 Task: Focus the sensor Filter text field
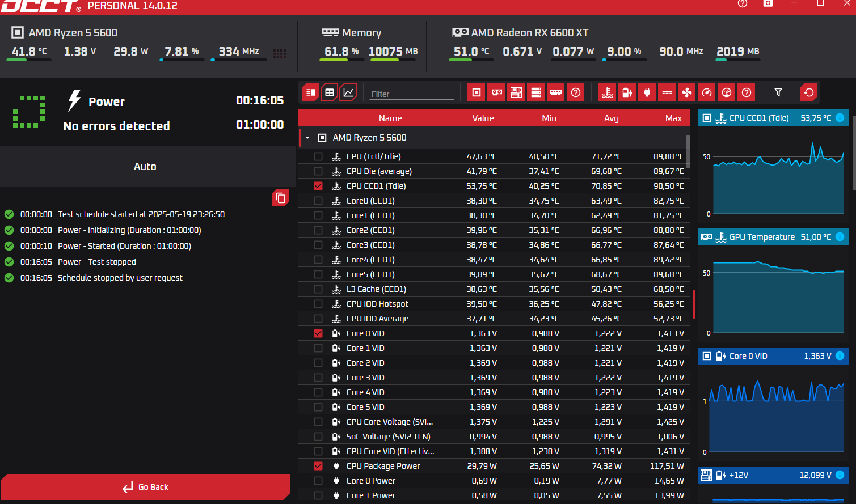[x=412, y=94]
